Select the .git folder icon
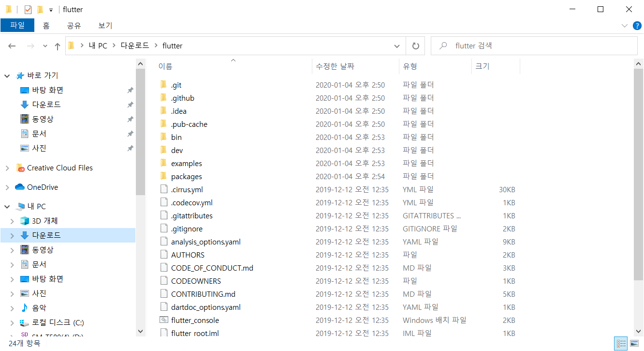 163,85
